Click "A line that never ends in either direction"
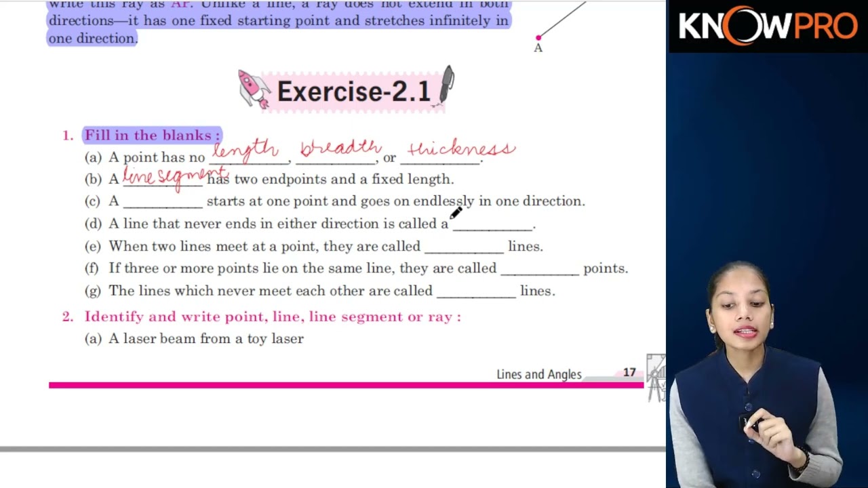 coord(244,224)
